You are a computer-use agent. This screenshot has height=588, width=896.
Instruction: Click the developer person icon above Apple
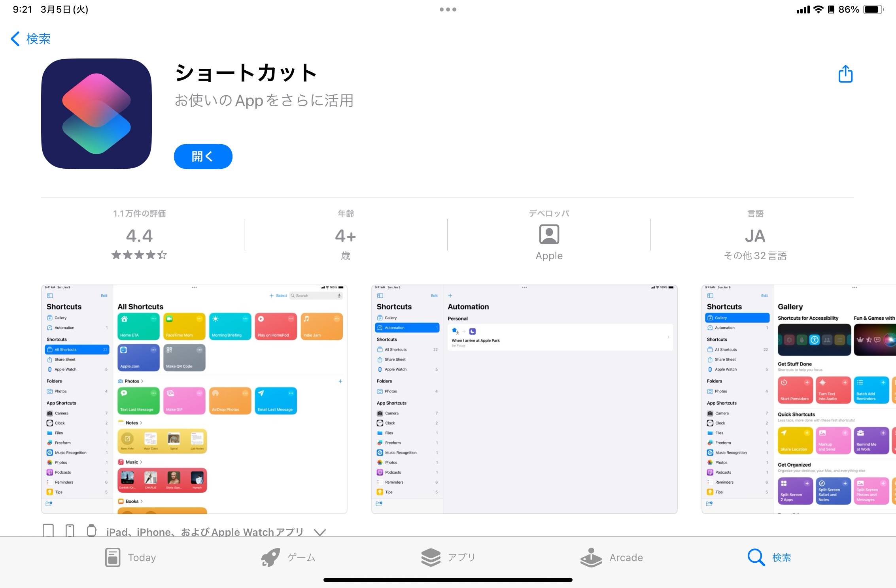coord(549,234)
